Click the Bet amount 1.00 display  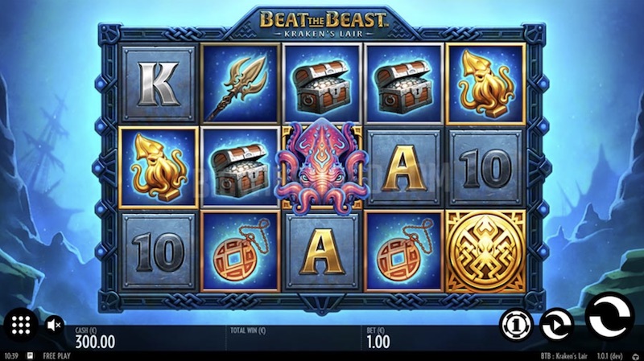(x=378, y=342)
